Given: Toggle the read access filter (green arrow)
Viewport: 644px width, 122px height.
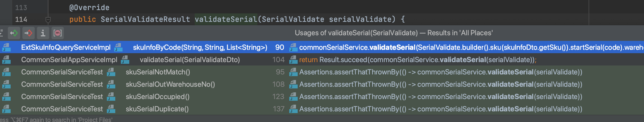Looking at the screenshot, I should tap(14, 33).
